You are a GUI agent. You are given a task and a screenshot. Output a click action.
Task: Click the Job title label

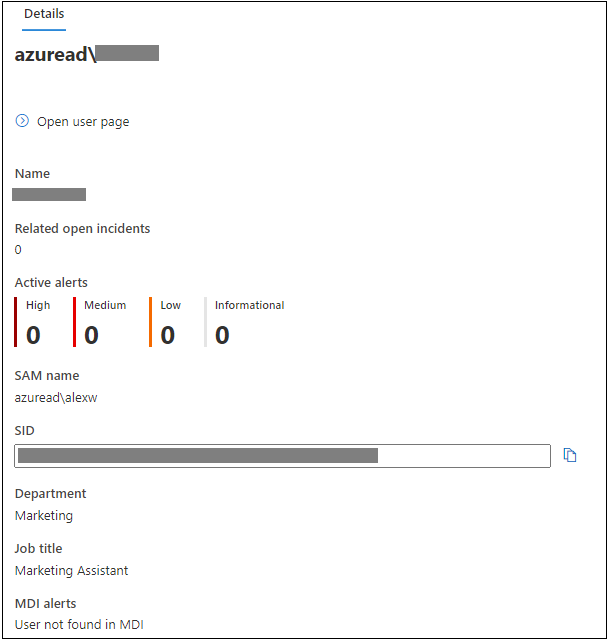coord(39,550)
